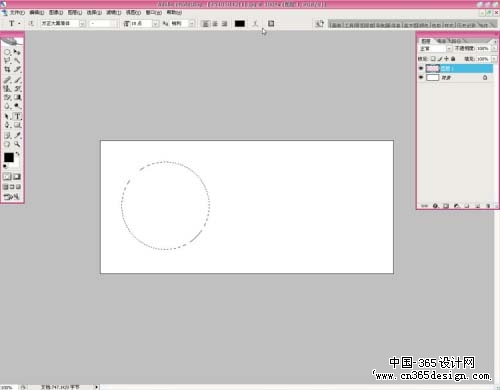Image resolution: width=500 pixels, height=390 pixels.
Task: Hide the background layer via eye icon
Action: [x=421, y=77]
